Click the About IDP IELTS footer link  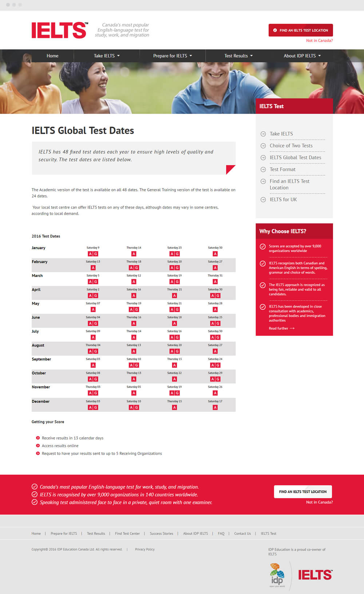pos(195,534)
